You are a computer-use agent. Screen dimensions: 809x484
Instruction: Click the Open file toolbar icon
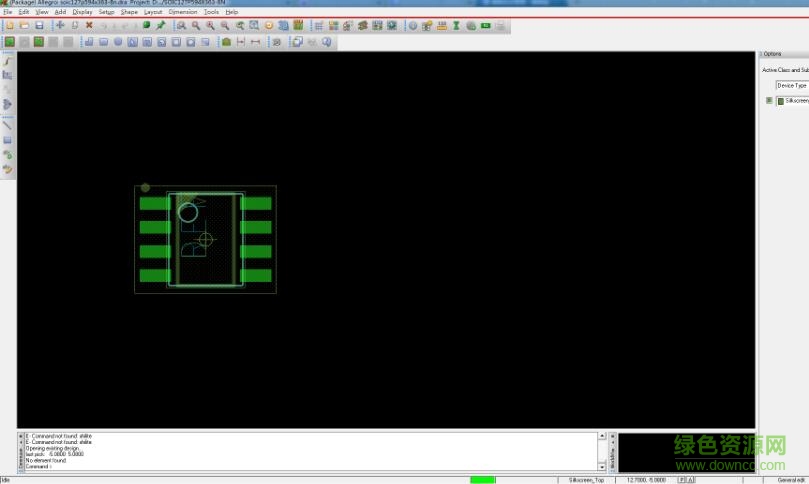tap(24, 25)
